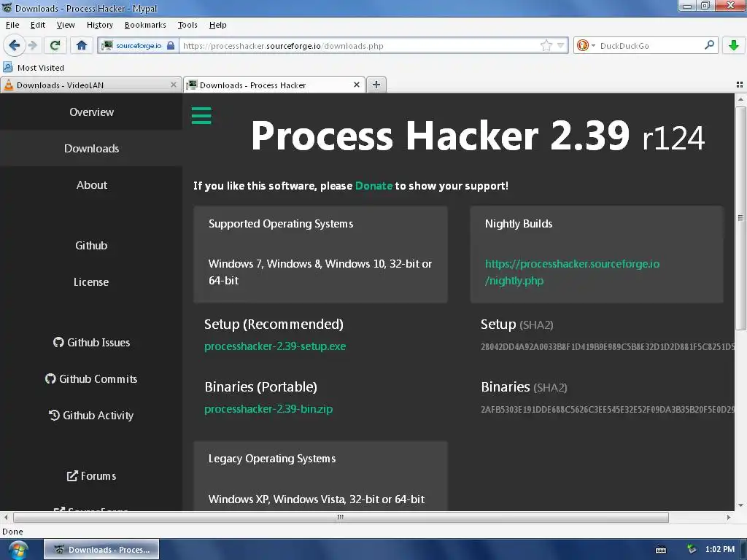The width and height of the screenshot is (747, 560).
Task: Open the License sidebar link
Action: pos(91,282)
